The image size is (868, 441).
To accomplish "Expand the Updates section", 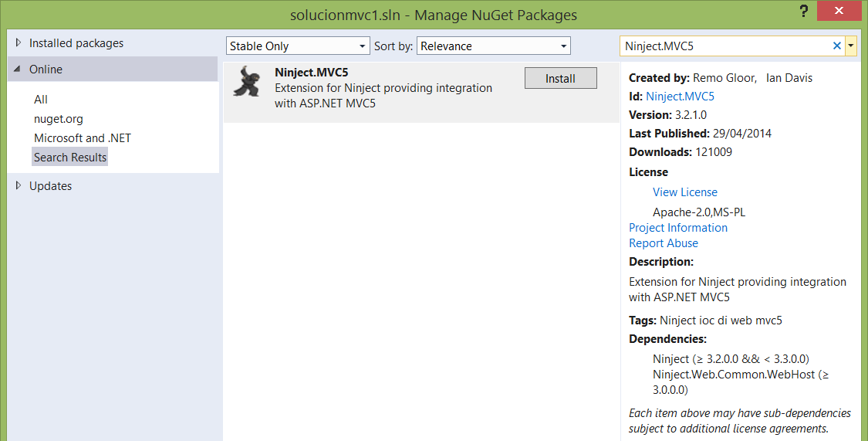I will coord(19,185).
